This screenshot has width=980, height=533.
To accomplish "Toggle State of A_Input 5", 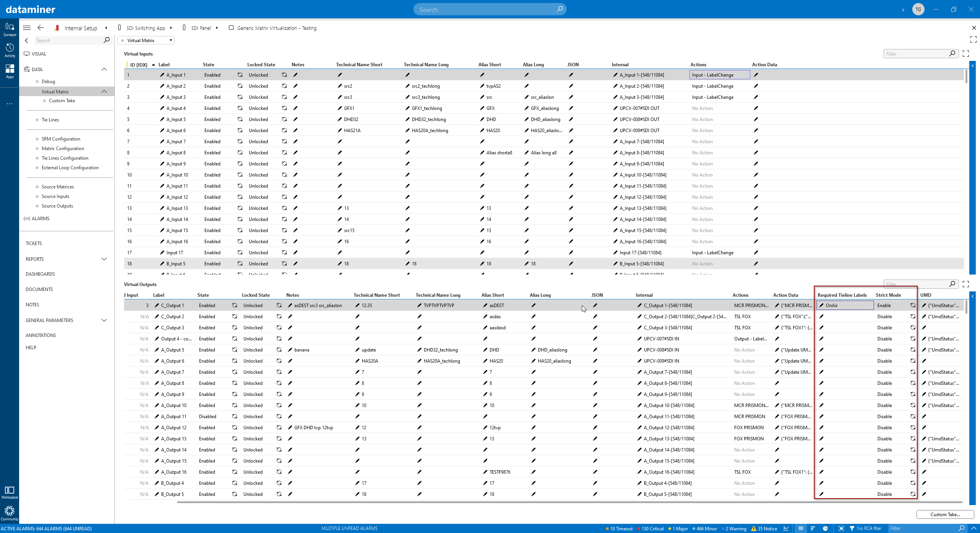I will tap(240, 119).
